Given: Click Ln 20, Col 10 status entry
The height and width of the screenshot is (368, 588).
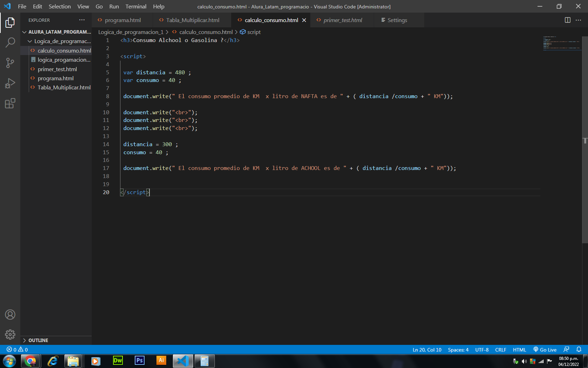Looking at the screenshot, I should click(x=427, y=349).
